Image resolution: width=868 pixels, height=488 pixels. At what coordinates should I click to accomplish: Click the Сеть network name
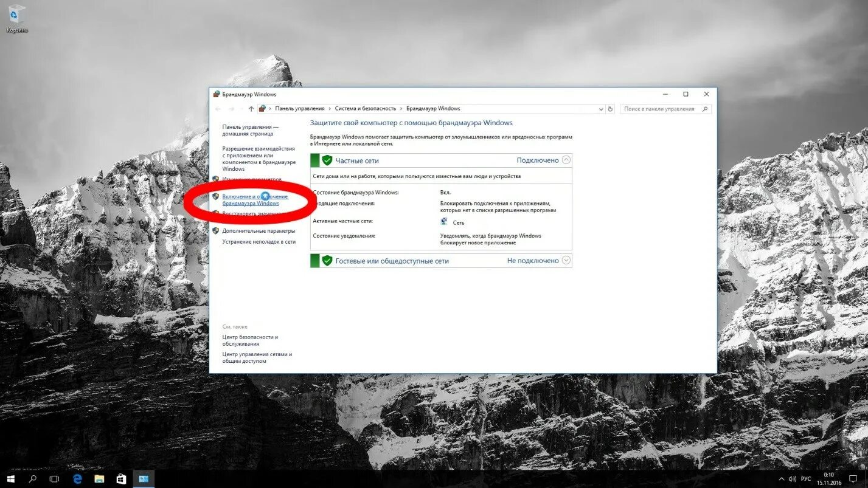pyautogui.click(x=458, y=222)
